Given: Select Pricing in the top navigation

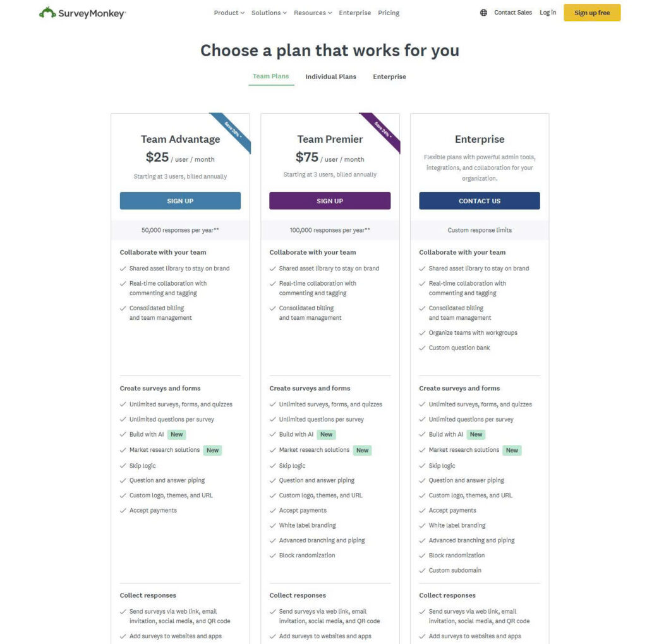Looking at the screenshot, I should click(389, 12).
